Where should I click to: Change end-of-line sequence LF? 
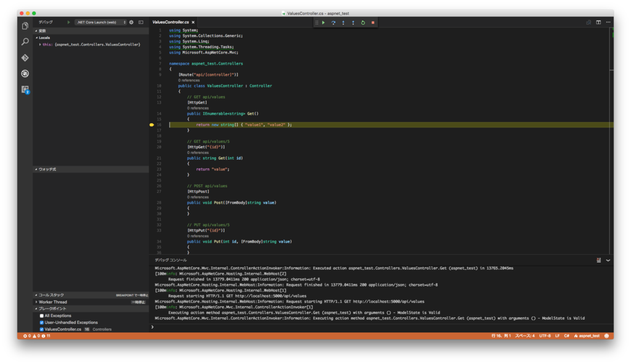(557, 336)
